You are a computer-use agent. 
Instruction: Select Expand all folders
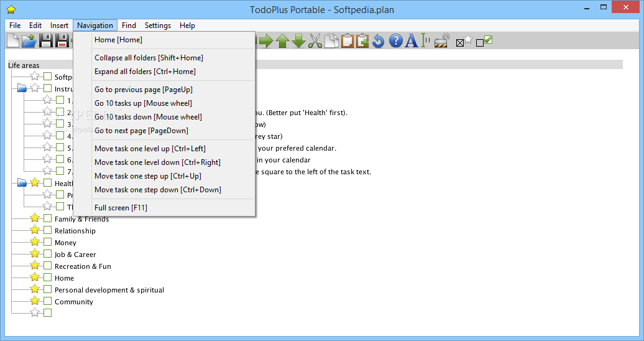click(x=164, y=71)
